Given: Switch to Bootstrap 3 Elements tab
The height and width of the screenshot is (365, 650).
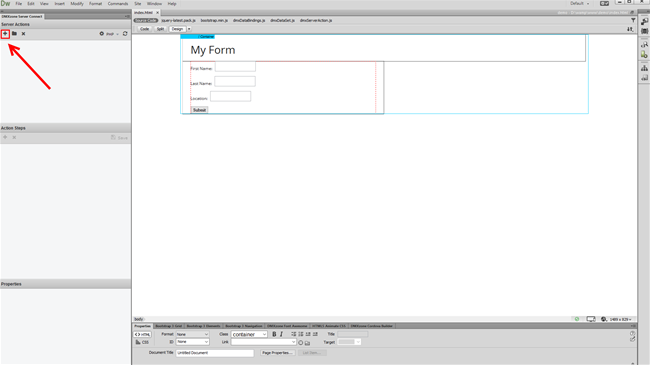Looking at the screenshot, I should pos(203,326).
